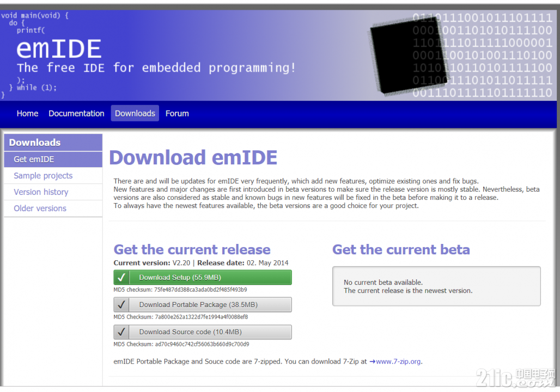Open the Home navigation item
The height and width of the screenshot is (392, 560).
pyautogui.click(x=27, y=114)
